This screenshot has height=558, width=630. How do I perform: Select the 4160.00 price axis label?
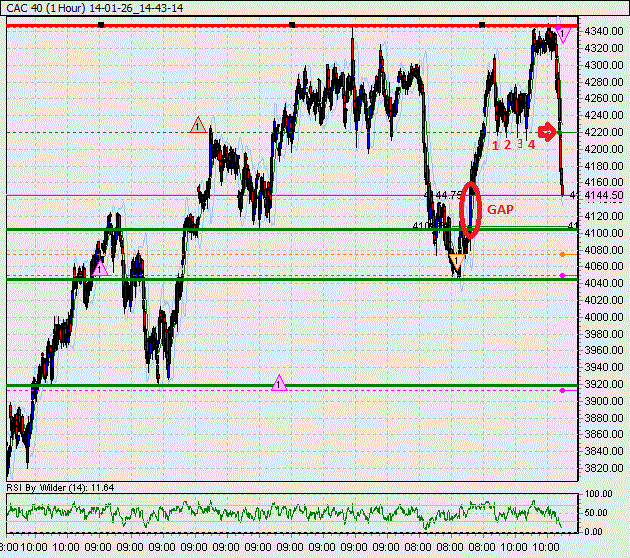tap(604, 182)
